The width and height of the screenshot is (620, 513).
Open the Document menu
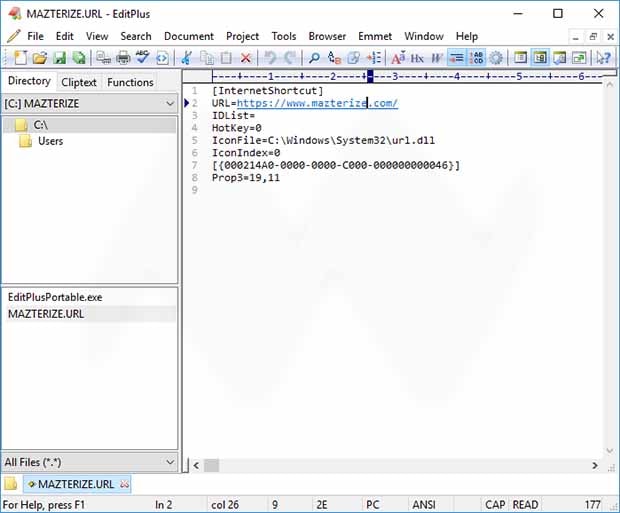189,36
